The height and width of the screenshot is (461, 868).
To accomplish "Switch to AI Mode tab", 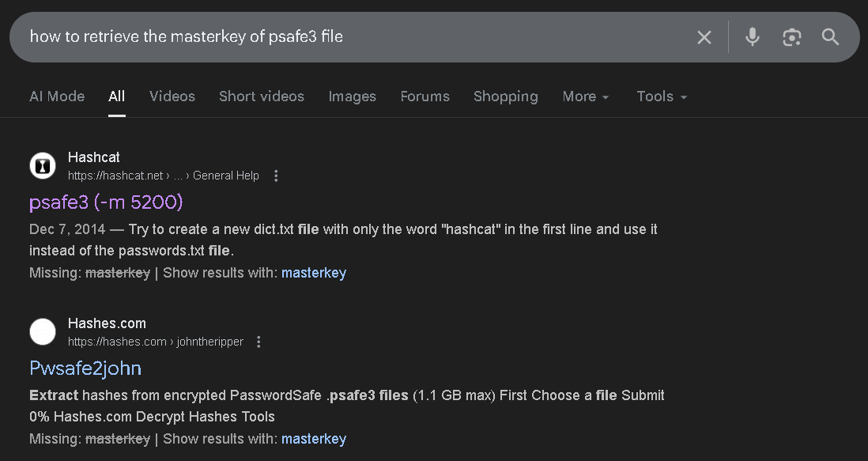I will (x=57, y=96).
